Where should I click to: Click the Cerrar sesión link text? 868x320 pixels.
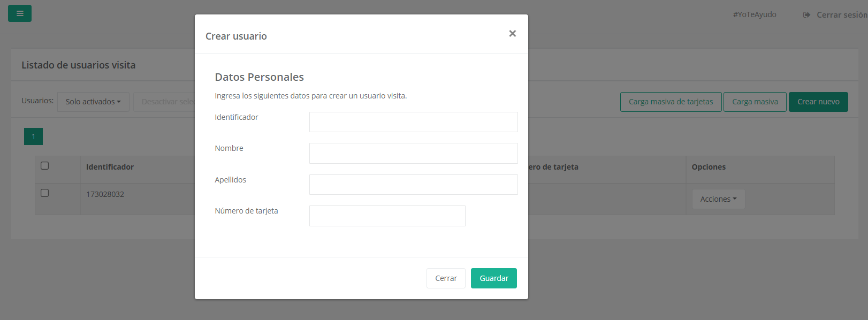(x=841, y=15)
